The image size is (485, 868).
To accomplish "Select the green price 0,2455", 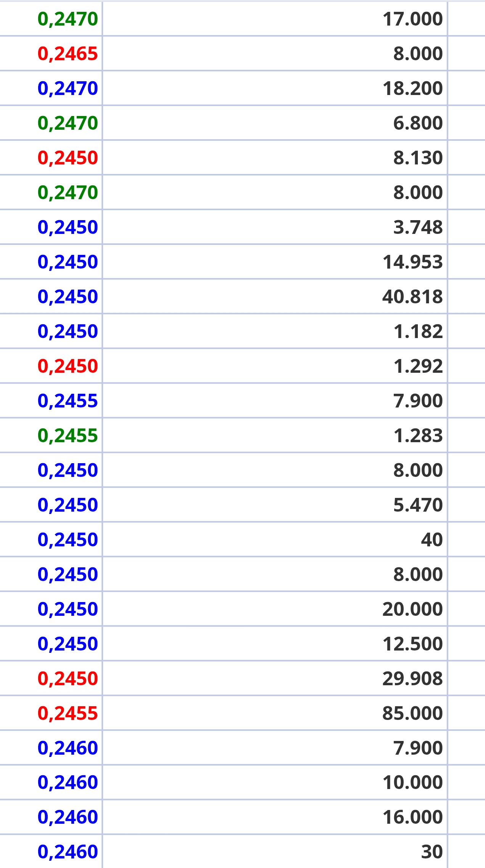I will coord(68,436).
